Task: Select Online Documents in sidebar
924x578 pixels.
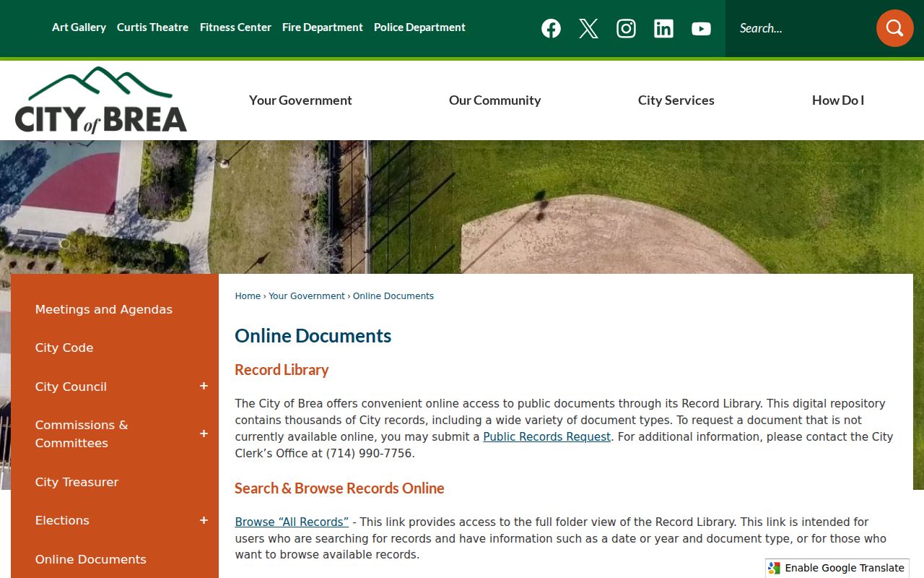Action: (x=90, y=559)
